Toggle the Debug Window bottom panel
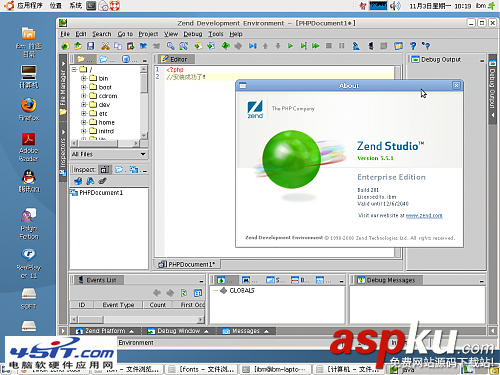 [178, 331]
